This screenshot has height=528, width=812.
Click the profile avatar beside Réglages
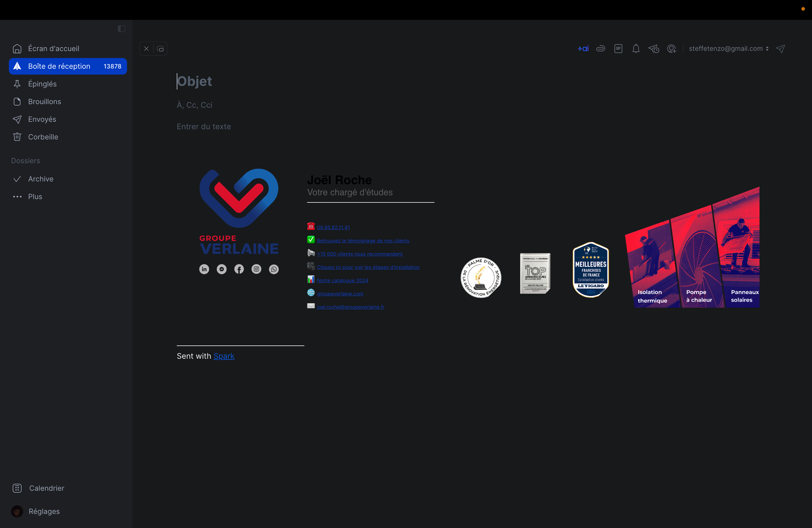[x=17, y=511]
